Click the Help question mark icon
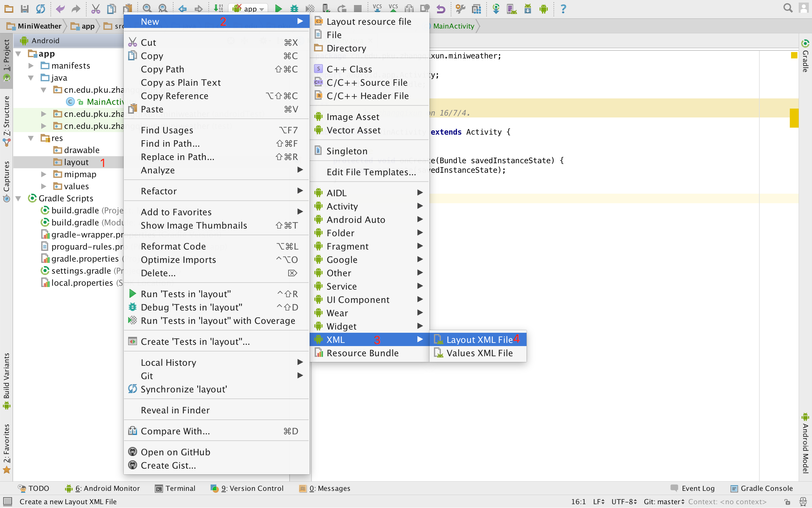 pos(563,9)
